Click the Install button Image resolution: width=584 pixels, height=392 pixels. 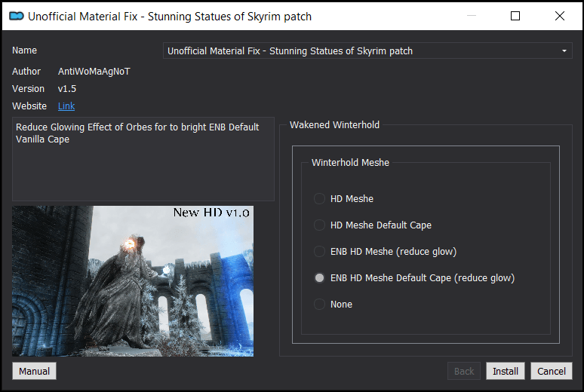(x=506, y=371)
